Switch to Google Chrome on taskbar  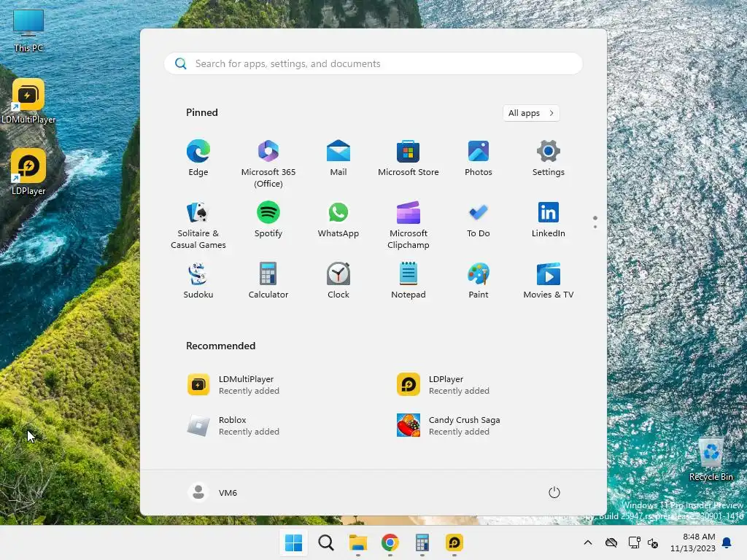pyautogui.click(x=390, y=542)
